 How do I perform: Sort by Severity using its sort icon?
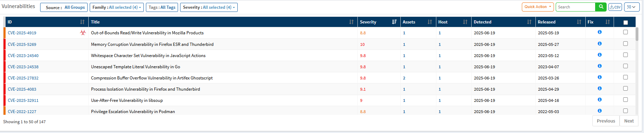(x=394, y=22)
